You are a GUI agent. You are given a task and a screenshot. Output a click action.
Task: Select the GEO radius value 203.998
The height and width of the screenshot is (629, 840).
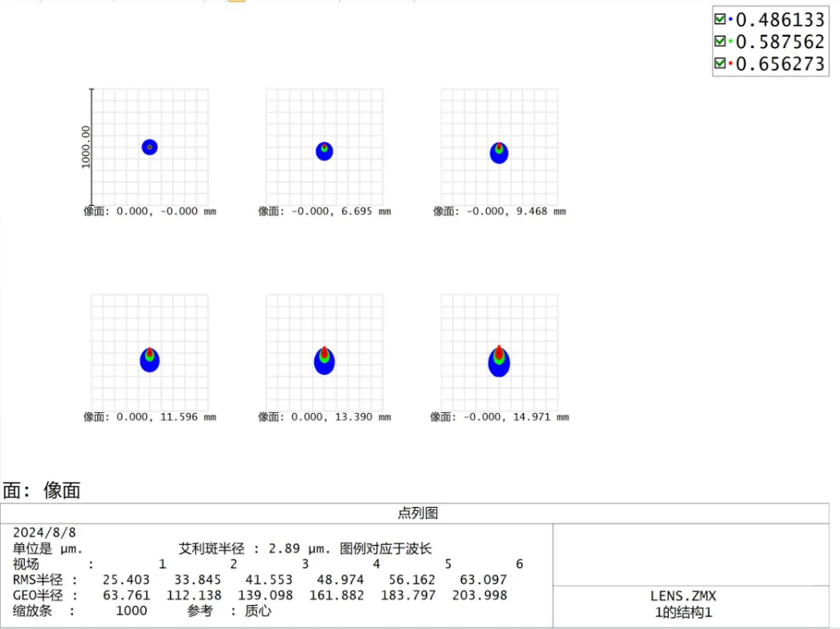(479, 596)
